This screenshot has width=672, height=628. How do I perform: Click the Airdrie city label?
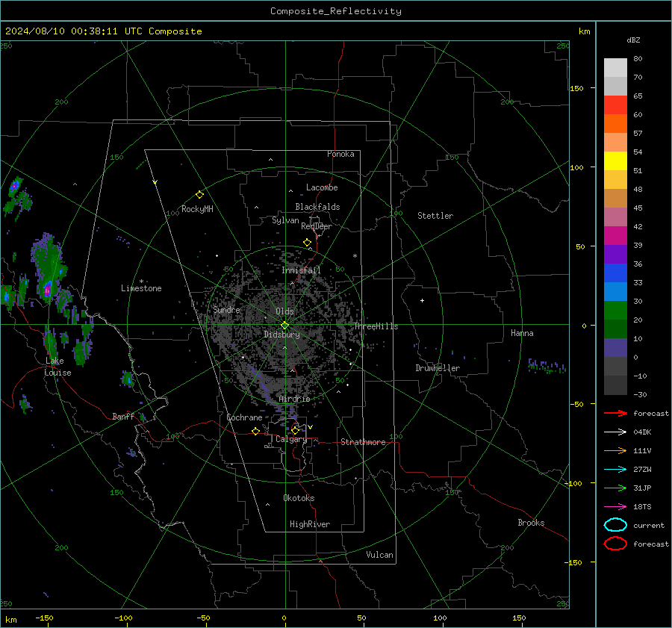(x=294, y=399)
